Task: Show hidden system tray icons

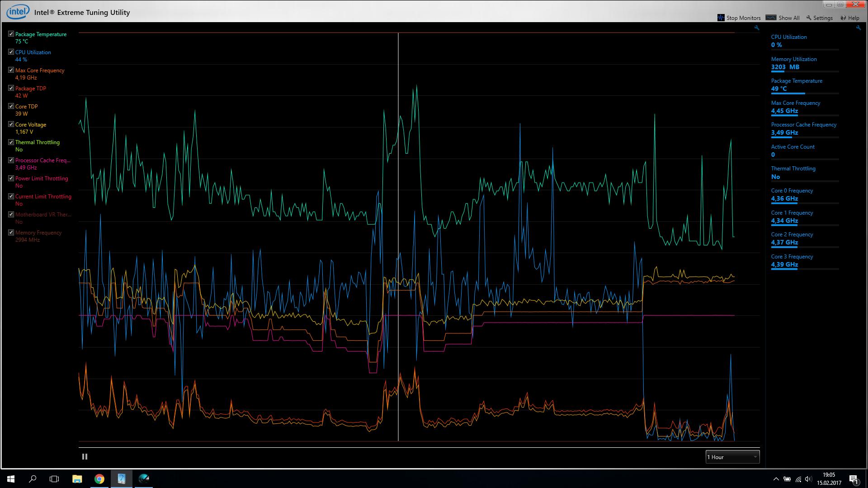Action: (776, 479)
